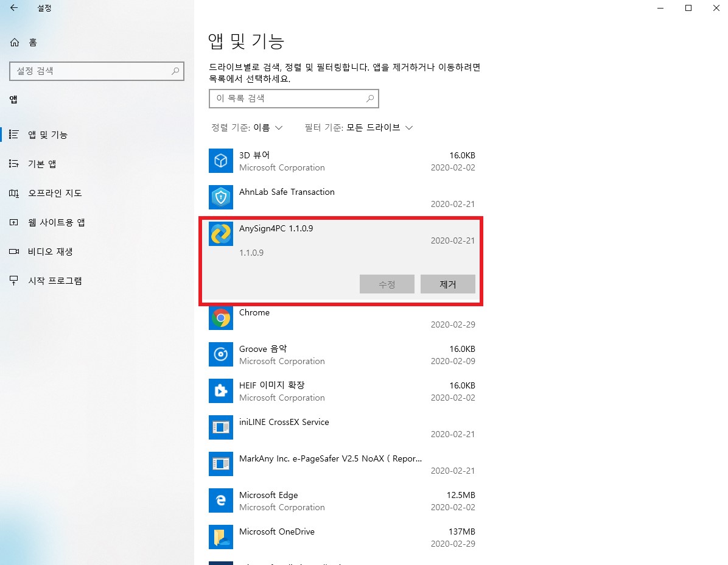Screen dimensions: 728x565
Task: Click the 시작 프로그램 sidebar icon
Action: coord(14,281)
